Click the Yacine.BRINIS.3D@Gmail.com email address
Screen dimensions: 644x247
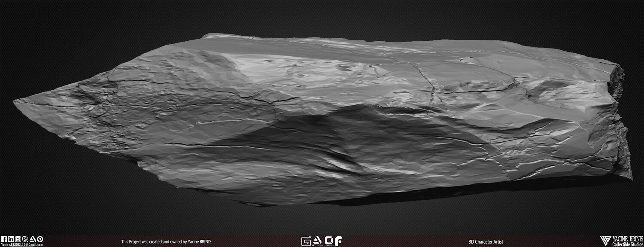click(x=22, y=245)
